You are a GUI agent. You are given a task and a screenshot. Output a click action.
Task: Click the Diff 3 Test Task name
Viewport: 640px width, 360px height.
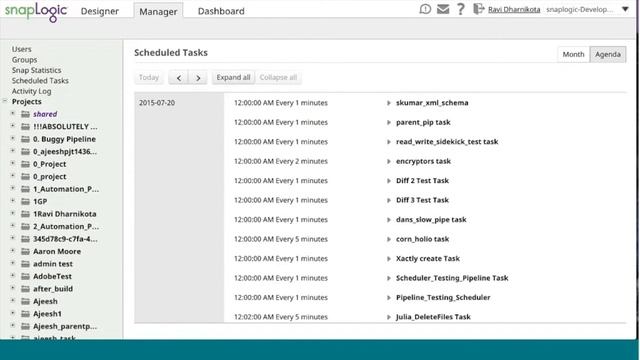coord(422,200)
